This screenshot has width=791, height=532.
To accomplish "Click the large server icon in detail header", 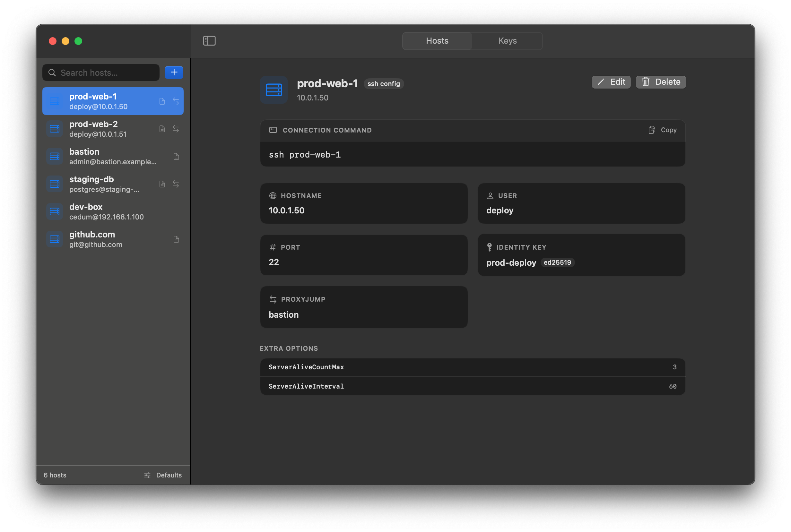I will click(x=274, y=90).
